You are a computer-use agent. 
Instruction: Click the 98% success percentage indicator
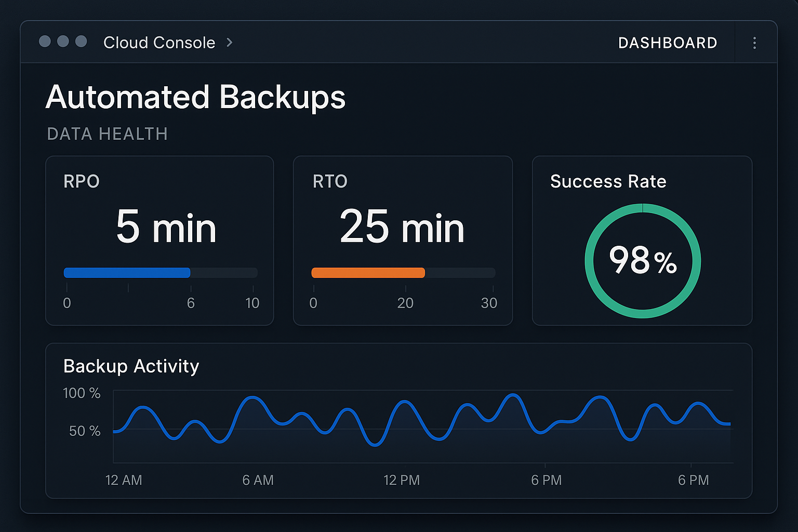pos(642,260)
